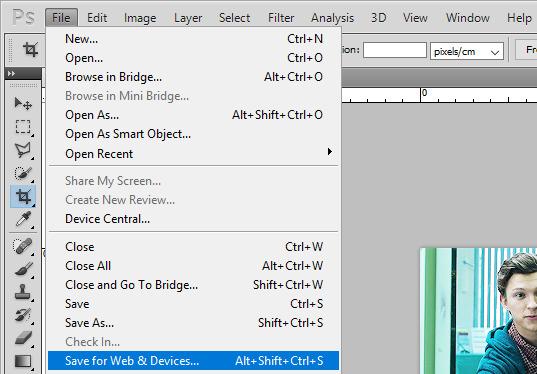Select the Brush tool
The height and width of the screenshot is (374, 537).
pos(23,269)
